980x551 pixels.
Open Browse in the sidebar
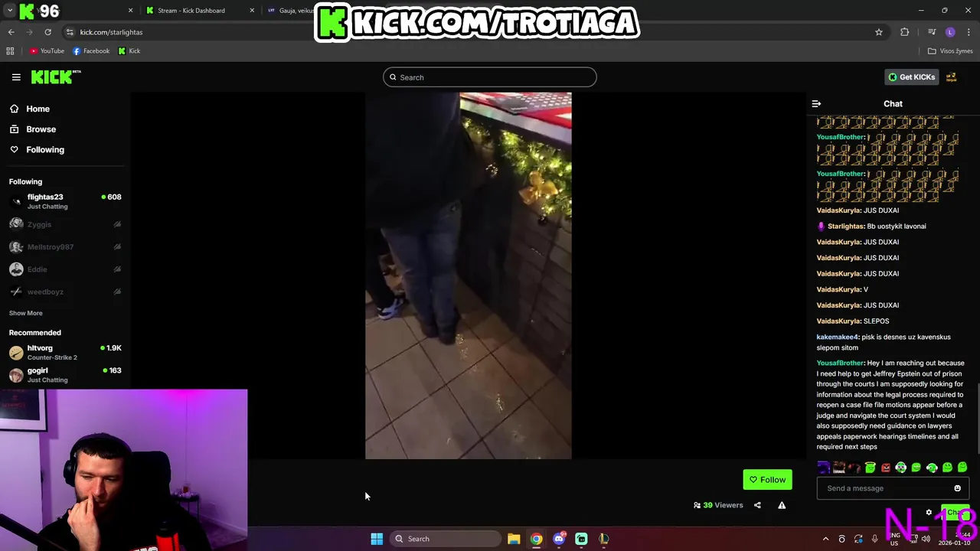[41, 129]
